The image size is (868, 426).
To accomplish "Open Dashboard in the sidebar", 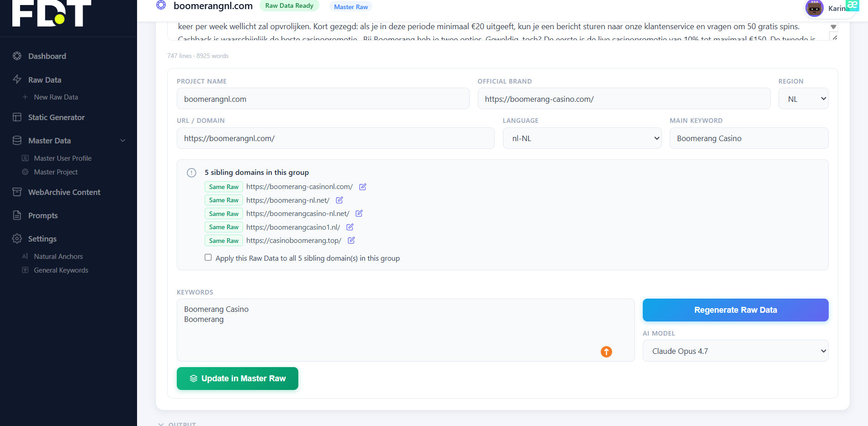I will coord(47,56).
